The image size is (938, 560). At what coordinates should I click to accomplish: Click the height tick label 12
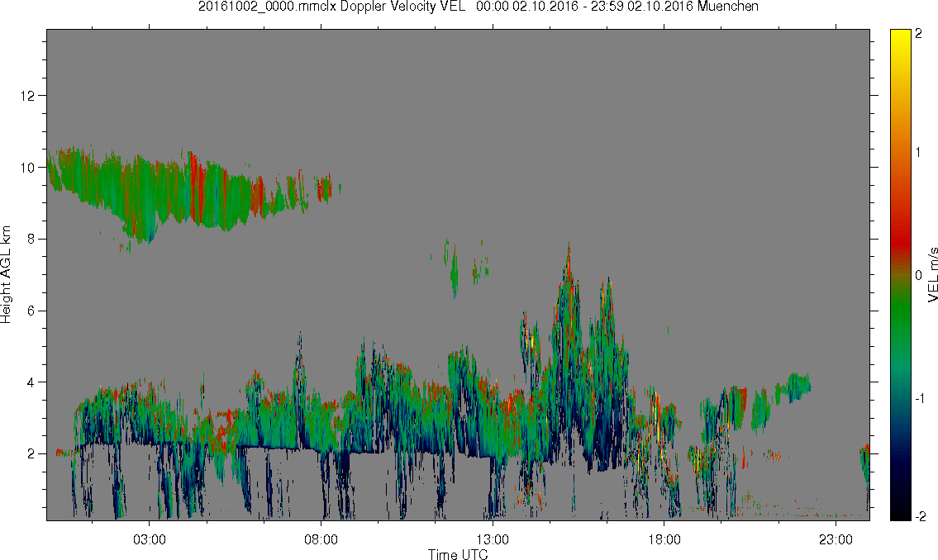[27, 96]
